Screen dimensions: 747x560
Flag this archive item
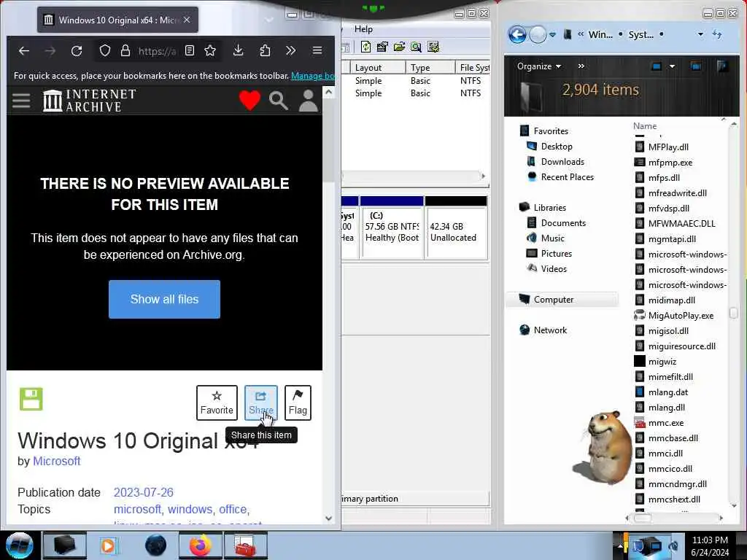(298, 402)
